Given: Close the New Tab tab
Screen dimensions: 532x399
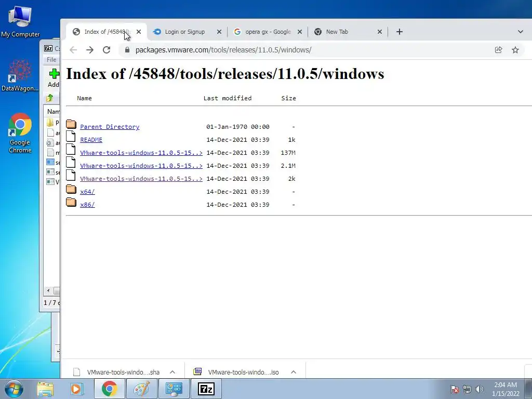Looking at the screenshot, I should [380, 32].
